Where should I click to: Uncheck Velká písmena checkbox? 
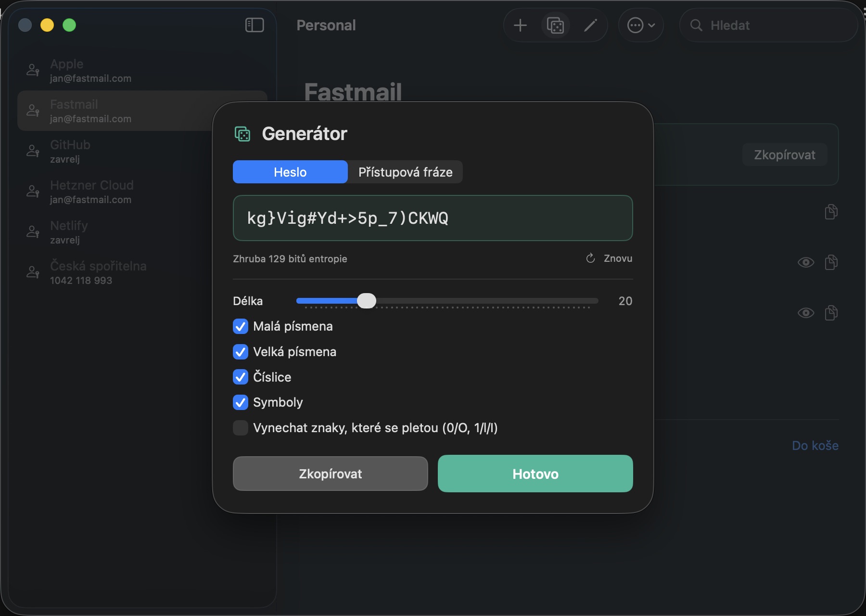click(241, 352)
